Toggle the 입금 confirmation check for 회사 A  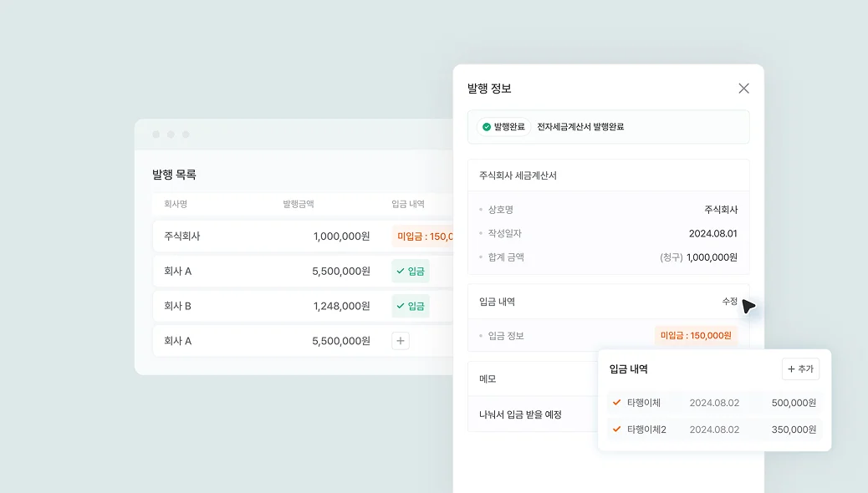[402, 271]
